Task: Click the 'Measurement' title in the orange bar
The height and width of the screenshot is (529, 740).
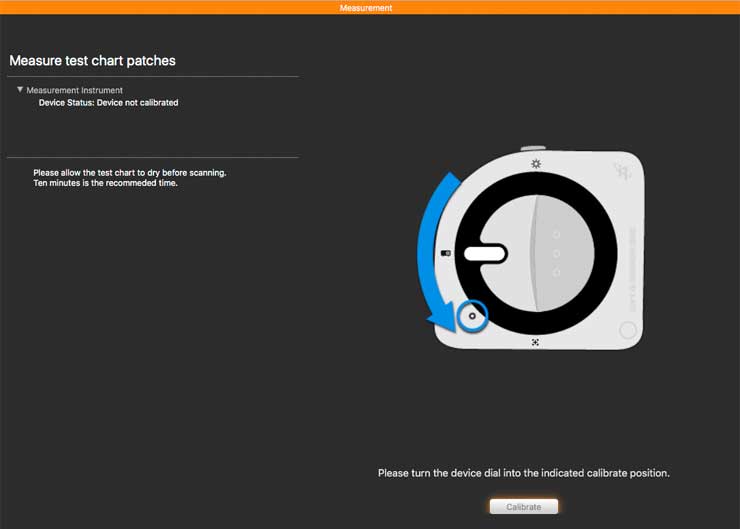Action: [366, 8]
